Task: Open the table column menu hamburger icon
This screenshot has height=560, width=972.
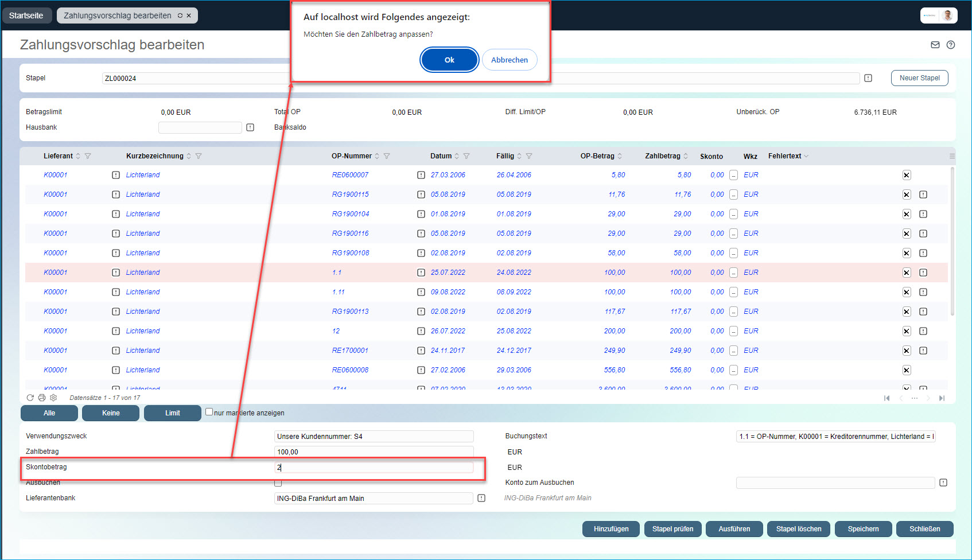Action: pos(952,156)
